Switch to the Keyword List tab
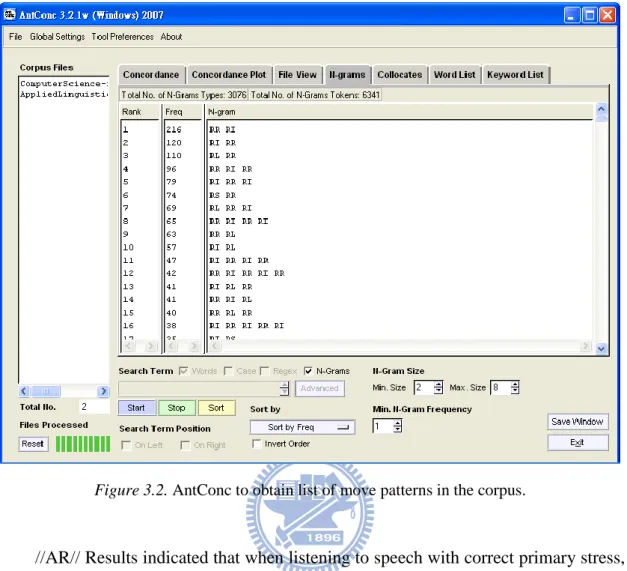This screenshot has height=571, width=627. coord(515,75)
